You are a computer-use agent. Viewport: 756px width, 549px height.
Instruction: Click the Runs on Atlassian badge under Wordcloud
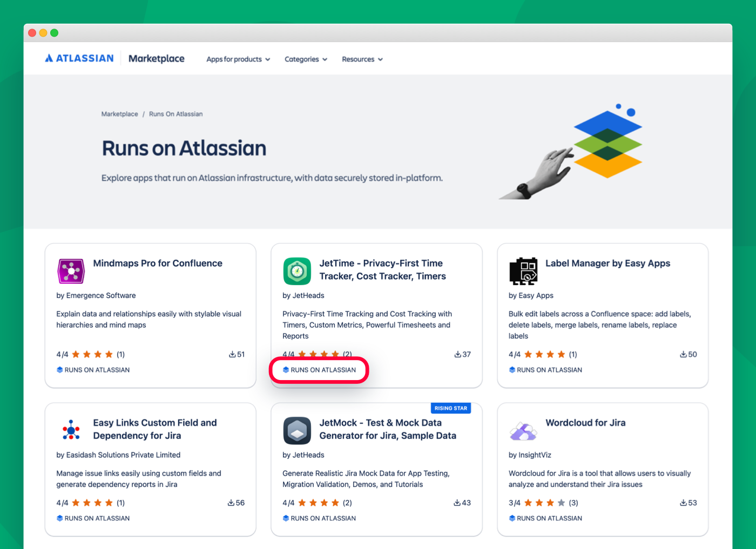tap(545, 518)
